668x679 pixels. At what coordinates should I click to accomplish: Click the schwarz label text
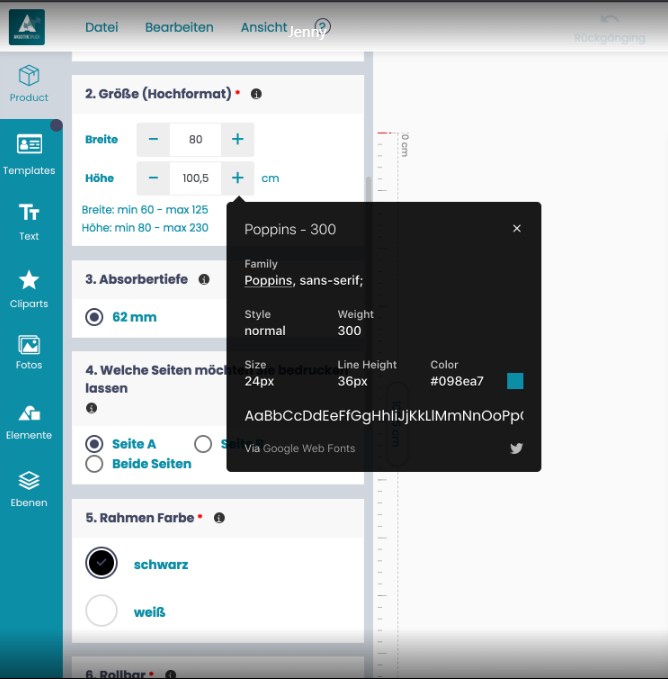click(x=161, y=565)
